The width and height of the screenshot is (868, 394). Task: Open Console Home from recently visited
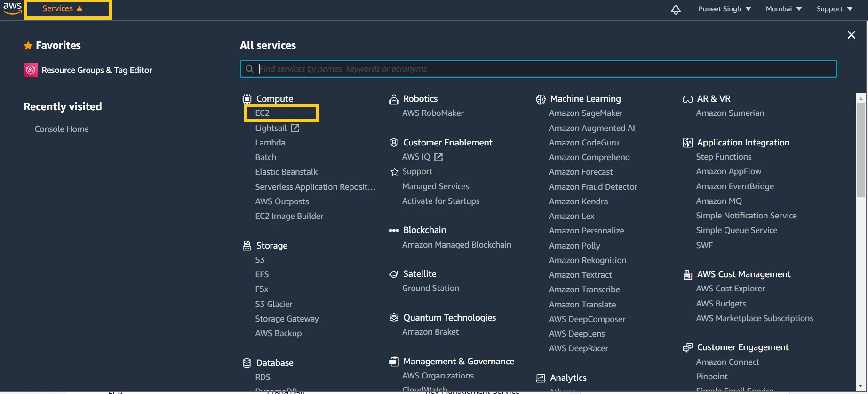(x=62, y=129)
